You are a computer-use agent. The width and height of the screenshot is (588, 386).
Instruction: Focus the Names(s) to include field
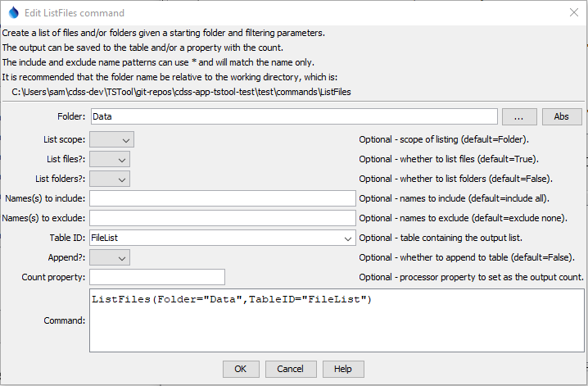tap(223, 198)
